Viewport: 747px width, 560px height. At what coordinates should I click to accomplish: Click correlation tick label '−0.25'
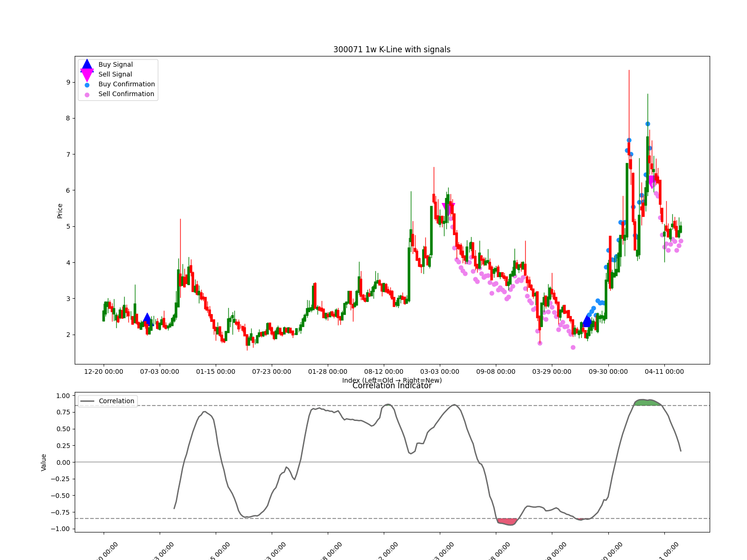pyautogui.click(x=61, y=479)
